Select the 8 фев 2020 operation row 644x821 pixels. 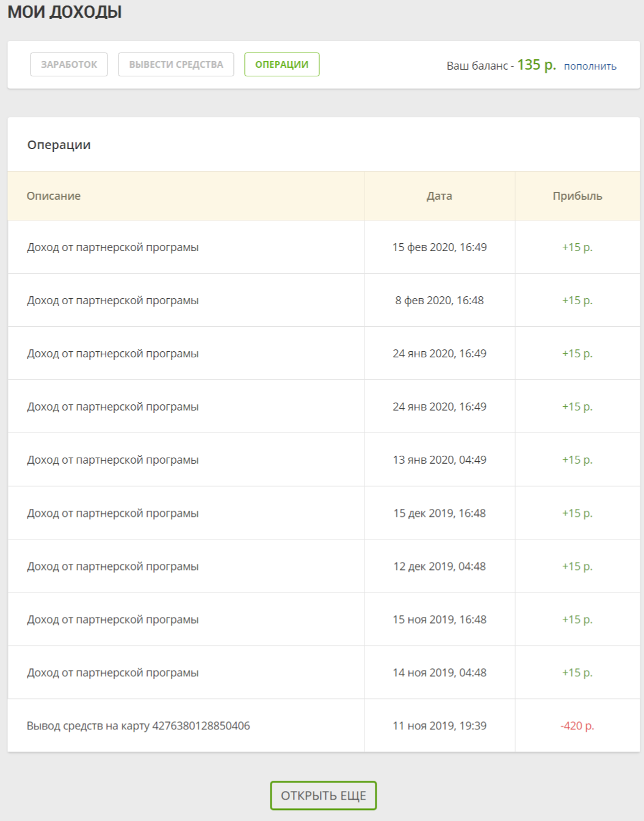point(113,301)
